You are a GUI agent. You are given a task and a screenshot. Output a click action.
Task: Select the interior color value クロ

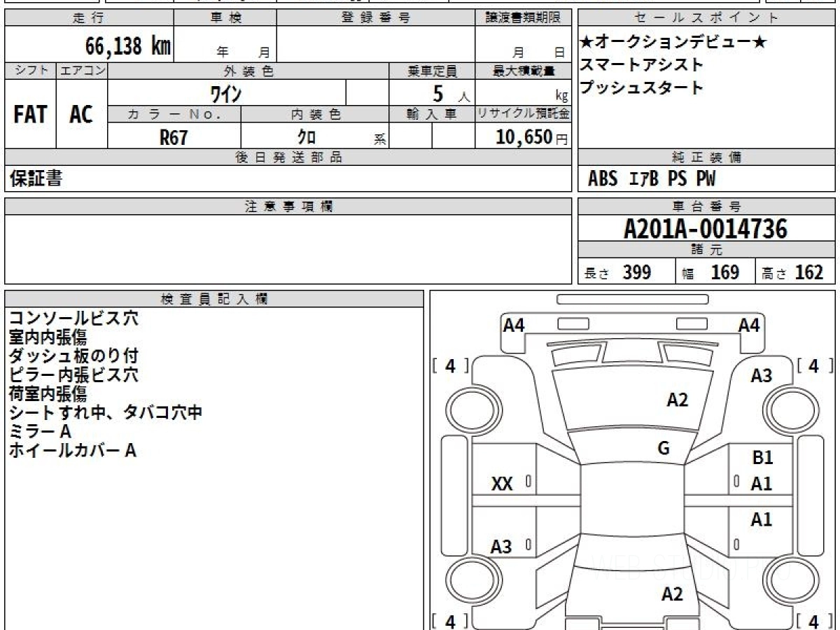(x=307, y=137)
